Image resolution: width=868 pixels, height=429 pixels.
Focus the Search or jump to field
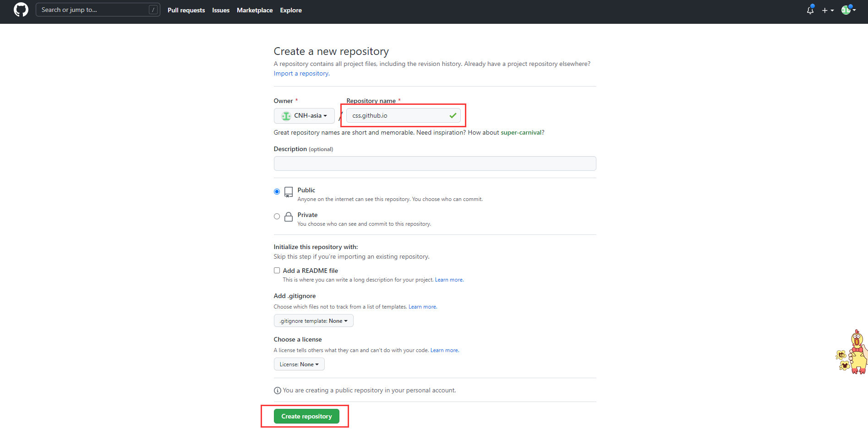[98, 10]
